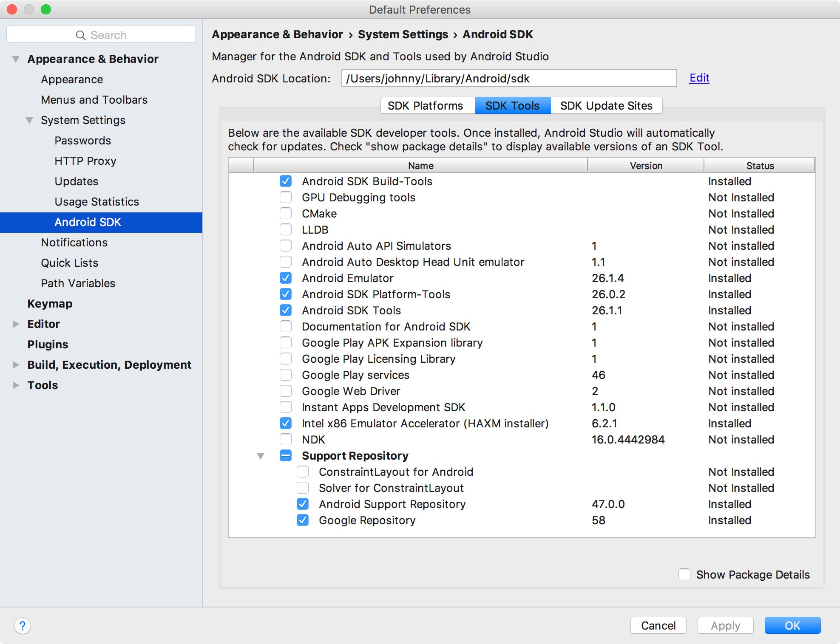Screen dimensions: 840x644
Task: Check Android Auto API Simulators checkbox
Action: coord(286,246)
